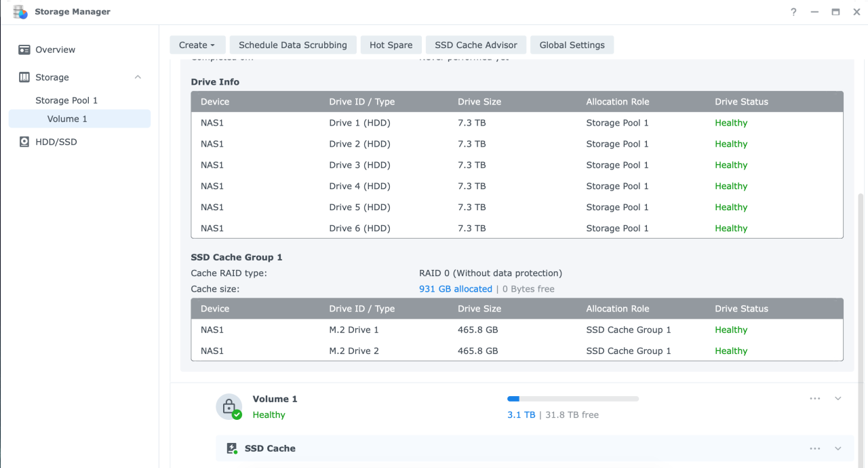Open the HDD/SSD section icon
Viewport: 868px width, 468px height.
coord(24,142)
